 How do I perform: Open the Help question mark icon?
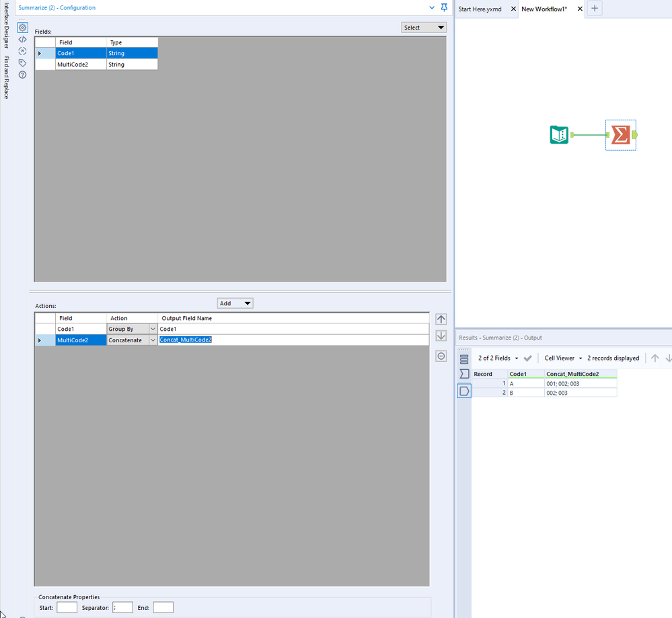[23, 75]
